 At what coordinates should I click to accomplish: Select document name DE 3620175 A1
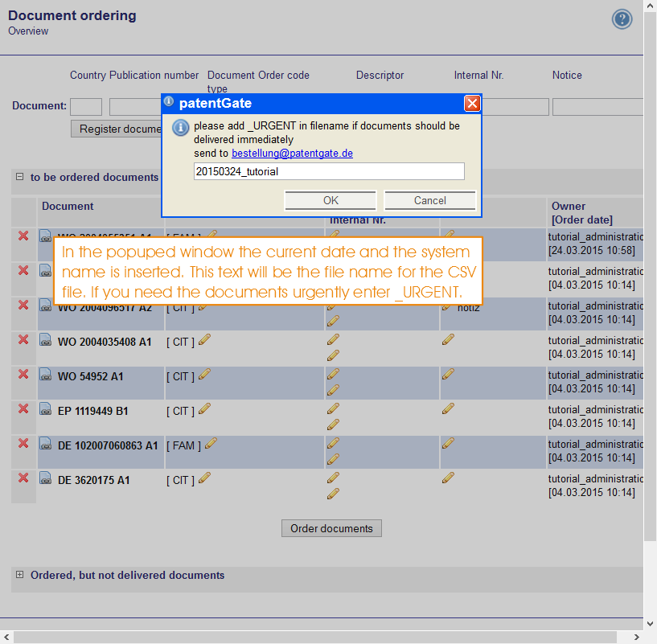[93, 480]
